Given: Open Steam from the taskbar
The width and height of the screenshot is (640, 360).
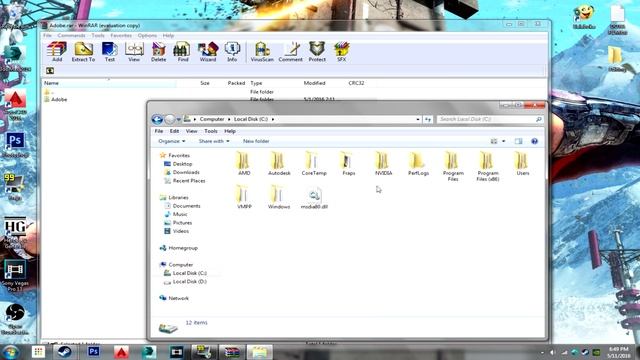Looking at the screenshot, I should (x=64, y=352).
